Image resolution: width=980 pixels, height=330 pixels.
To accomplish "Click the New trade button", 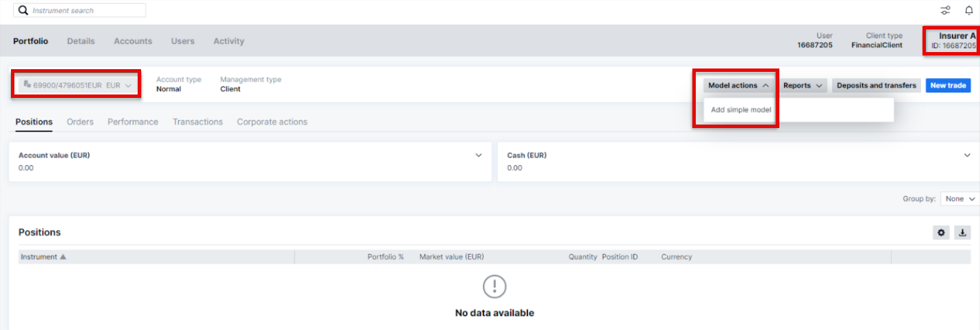I will pyautogui.click(x=948, y=86).
